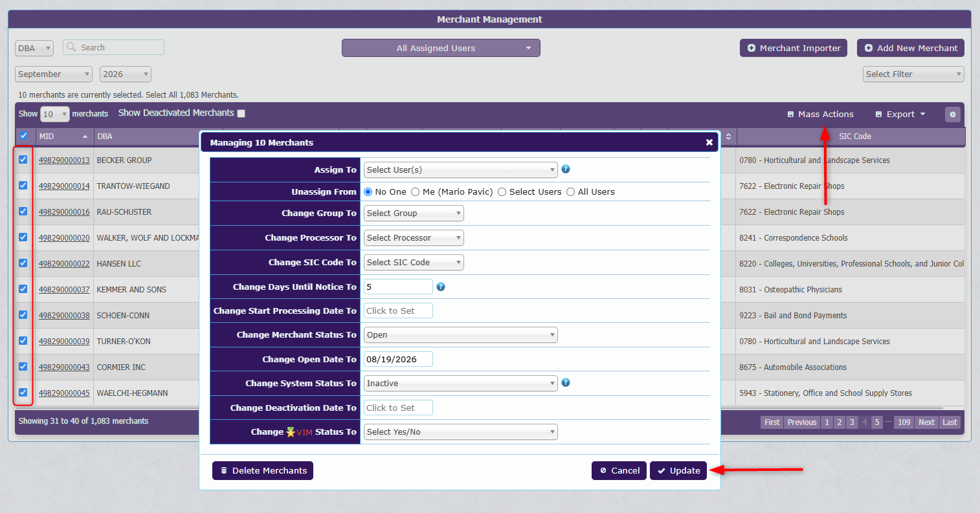
Task: Click the Delete Merchants button
Action: pyautogui.click(x=263, y=471)
